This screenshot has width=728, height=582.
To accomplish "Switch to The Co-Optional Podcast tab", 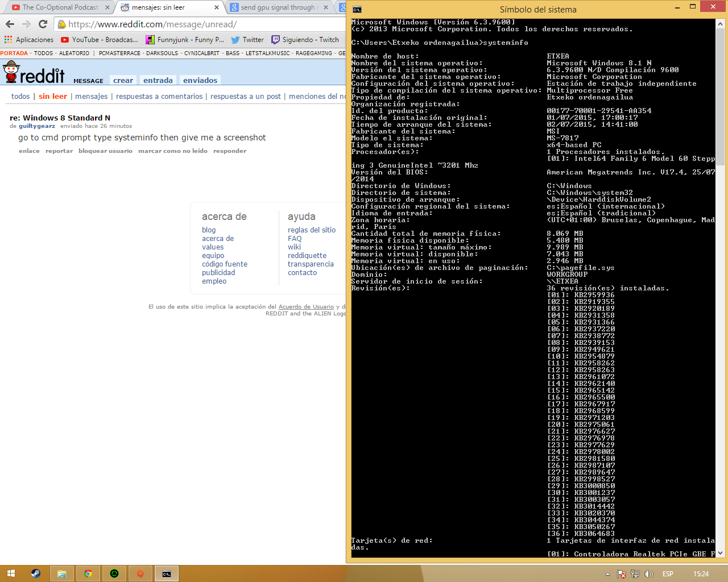I will pyautogui.click(x=60, y=7).
